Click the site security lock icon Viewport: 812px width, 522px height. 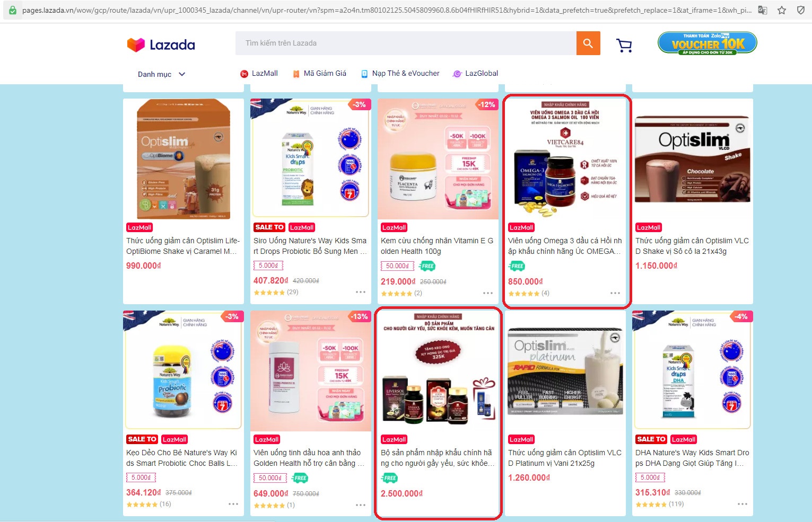(x=13, y=10)
